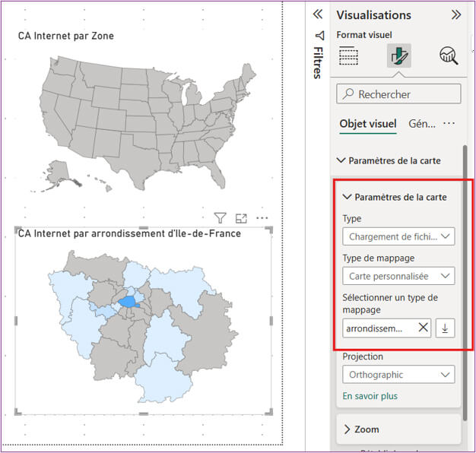Click the Filtres vertical pane label
The width and height of the screenshot is (476, 453).
point(318,63)
